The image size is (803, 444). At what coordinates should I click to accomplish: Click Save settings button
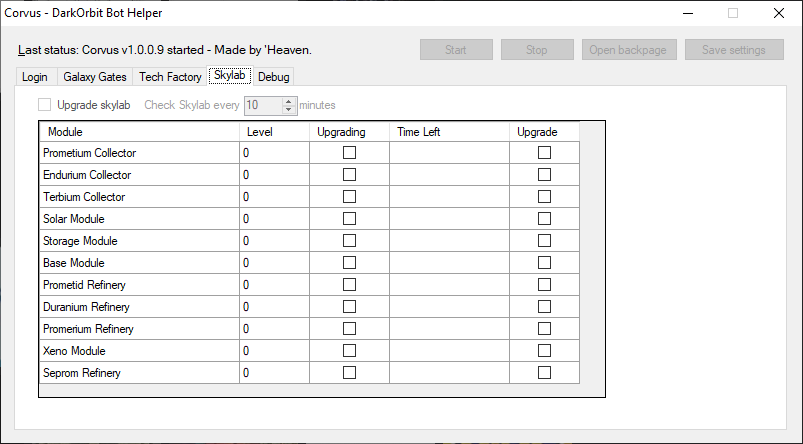(x=734, y=50)
